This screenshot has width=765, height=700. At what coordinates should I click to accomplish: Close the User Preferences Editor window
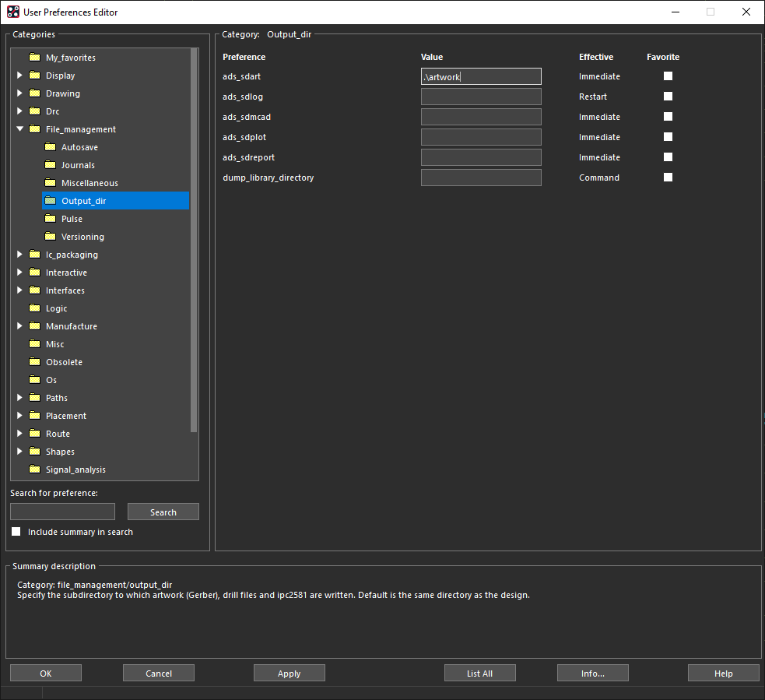coord(746,12)
